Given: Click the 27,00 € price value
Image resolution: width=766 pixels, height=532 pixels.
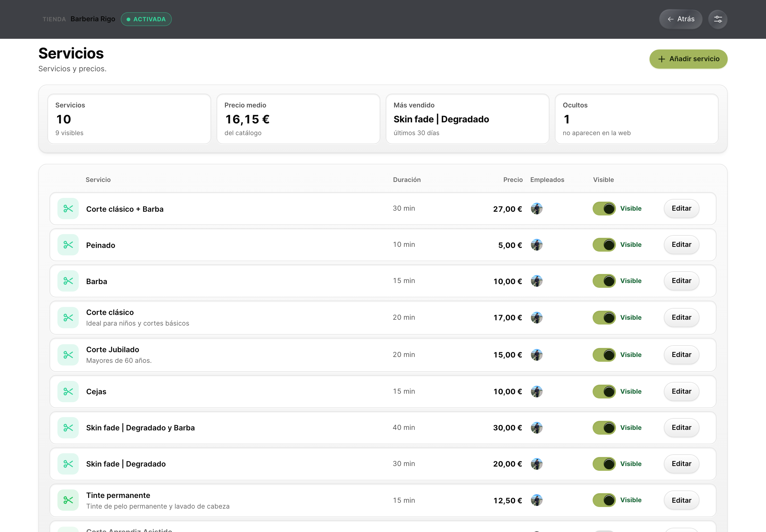Looking at the screenshot, I should [507, 209].
